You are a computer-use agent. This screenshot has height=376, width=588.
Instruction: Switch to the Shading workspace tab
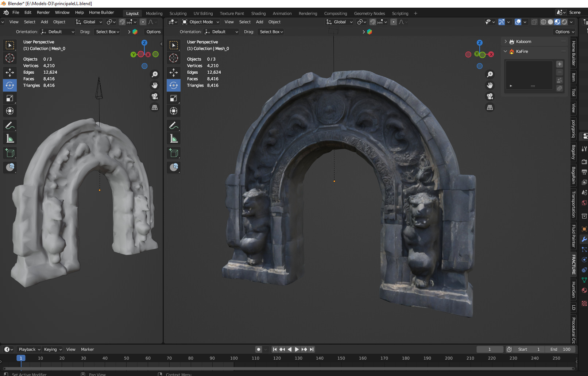(258, 13)
